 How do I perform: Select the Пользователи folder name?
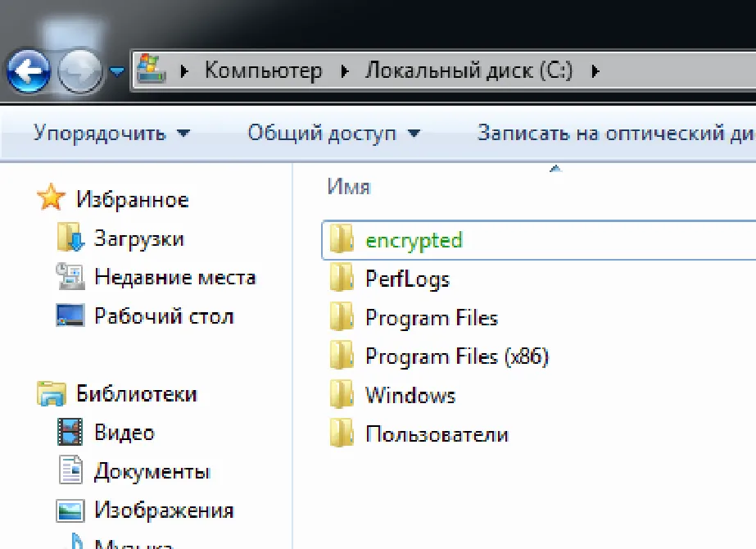tap(437, 434)
